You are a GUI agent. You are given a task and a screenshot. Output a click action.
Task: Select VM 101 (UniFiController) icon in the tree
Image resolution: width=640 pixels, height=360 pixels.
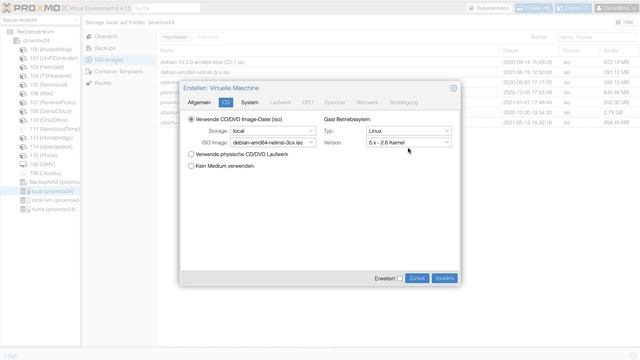pyautogui.click(x=23, y=58)
